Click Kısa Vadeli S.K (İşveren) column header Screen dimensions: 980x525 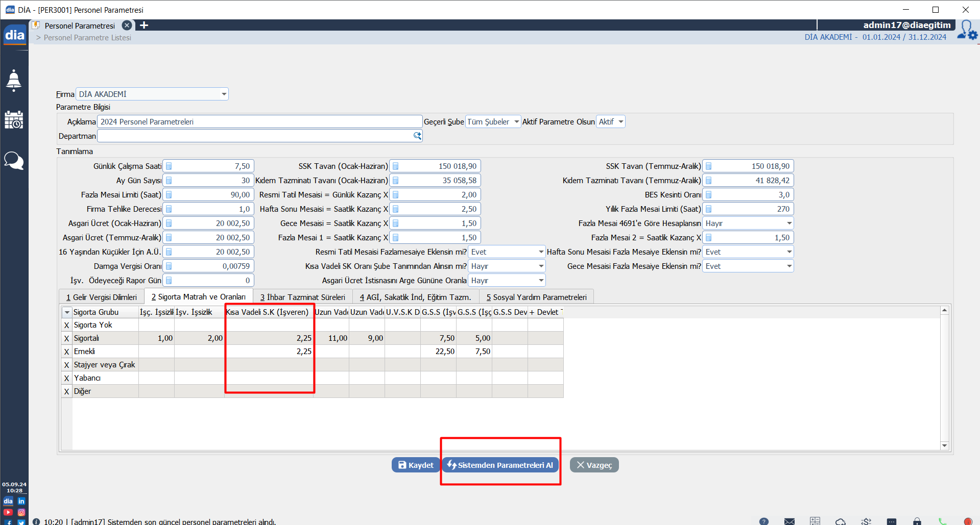(x=269, y=312)
